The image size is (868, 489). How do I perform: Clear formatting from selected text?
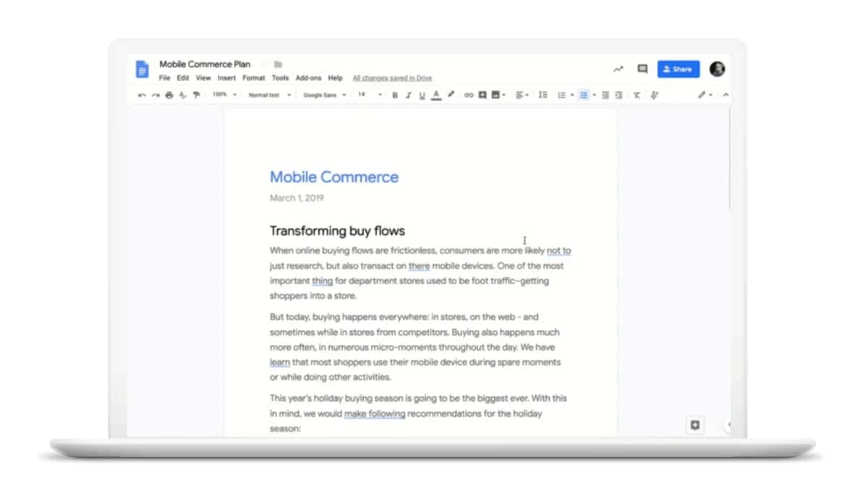coord(637,95)
